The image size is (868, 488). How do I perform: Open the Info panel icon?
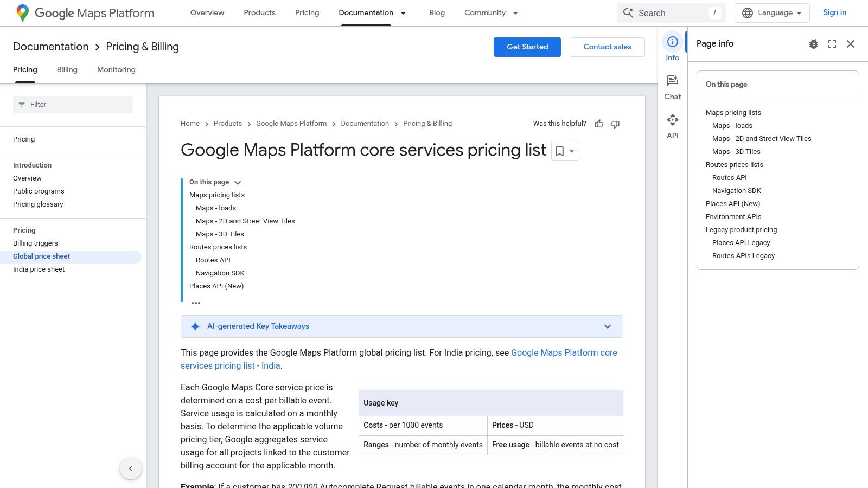673,42
